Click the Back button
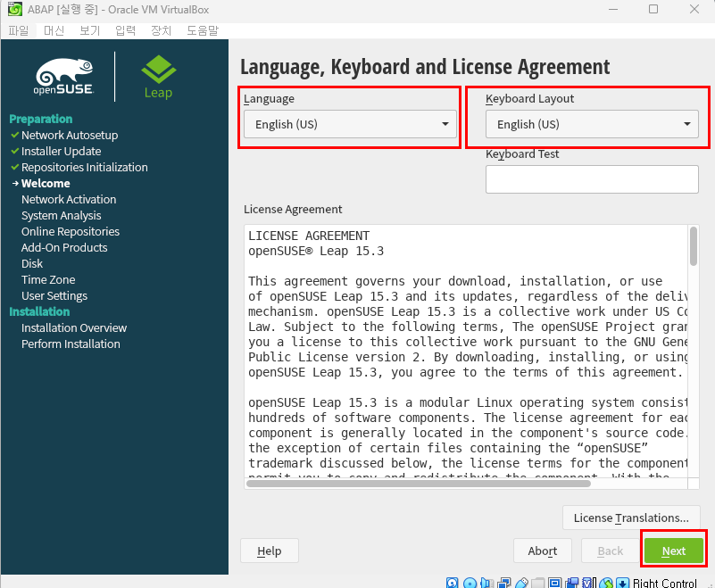This screenshot has width=715, height=588. [611, 551]
